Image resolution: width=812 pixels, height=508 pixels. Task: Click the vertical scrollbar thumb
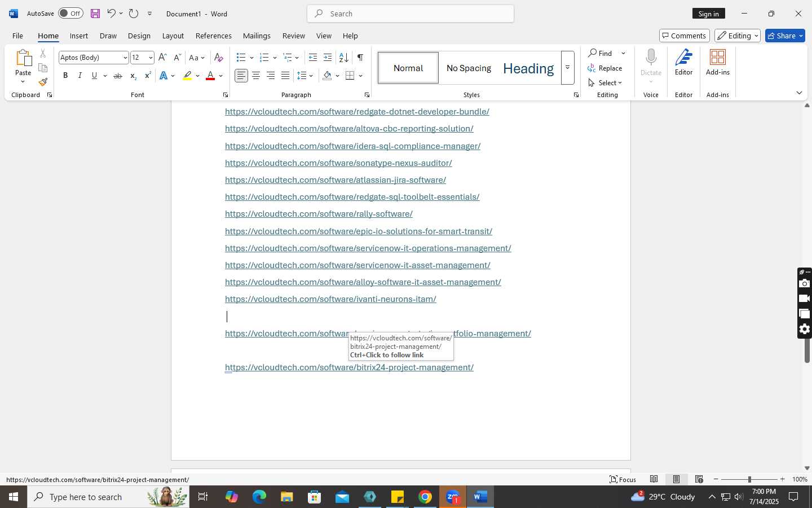tap(807, 350)
